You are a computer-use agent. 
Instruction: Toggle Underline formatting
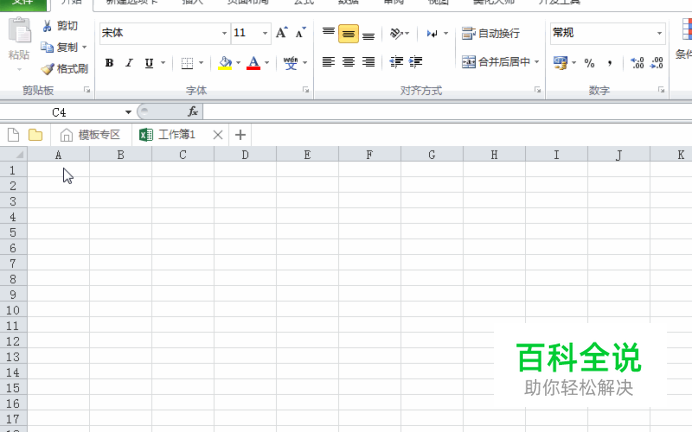pyautogui.click(x=149, y=63)
